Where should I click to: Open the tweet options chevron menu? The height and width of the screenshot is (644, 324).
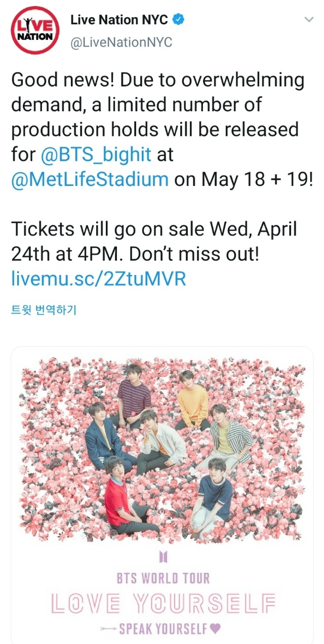pos(308,20)
